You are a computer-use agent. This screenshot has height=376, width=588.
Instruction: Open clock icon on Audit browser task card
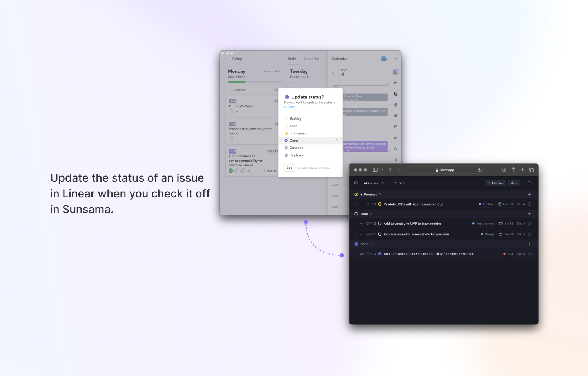point(243,171)
